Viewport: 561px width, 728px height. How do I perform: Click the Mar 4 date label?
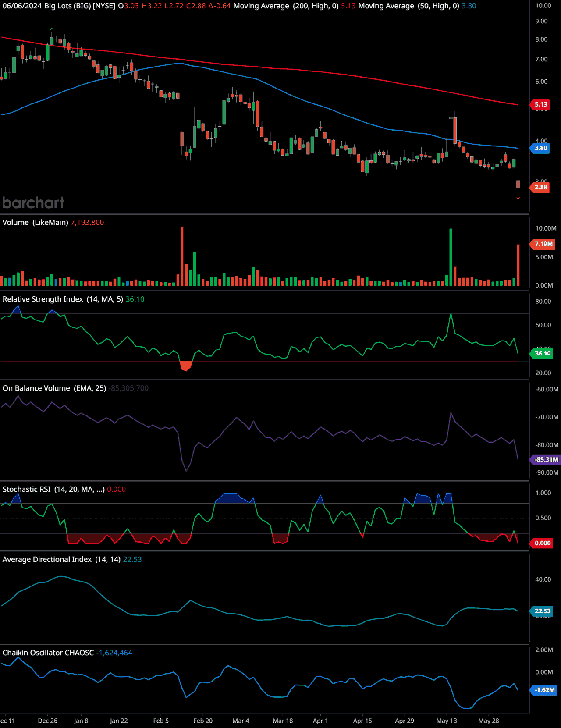[x=241, y=721]
